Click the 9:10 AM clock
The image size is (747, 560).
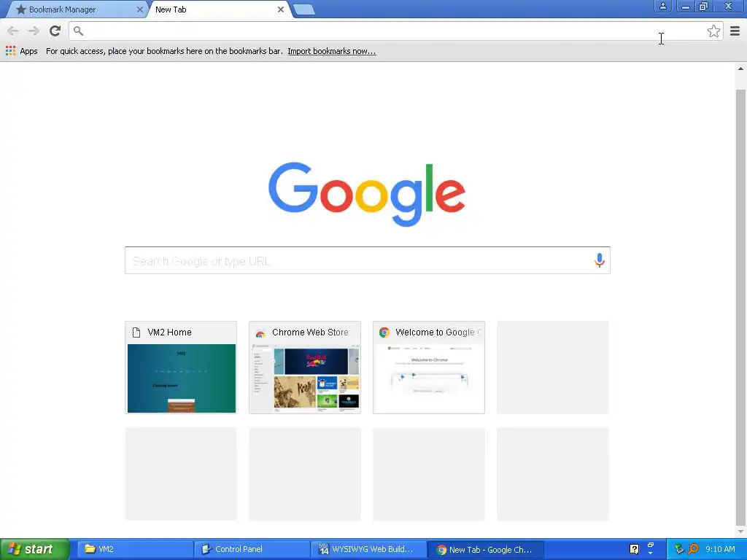pos(720,549)
